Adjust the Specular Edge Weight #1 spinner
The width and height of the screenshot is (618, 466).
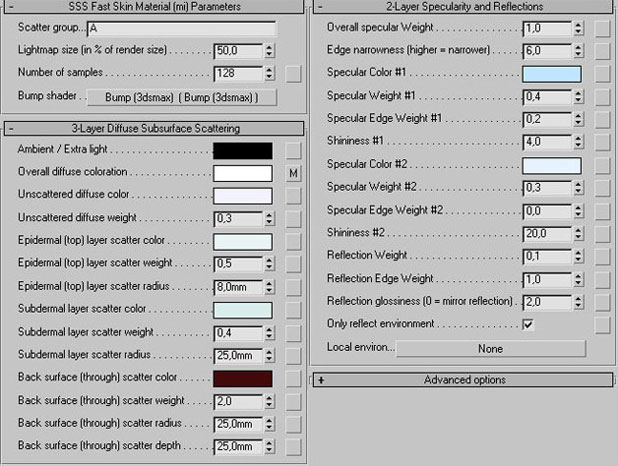[578, 119]
